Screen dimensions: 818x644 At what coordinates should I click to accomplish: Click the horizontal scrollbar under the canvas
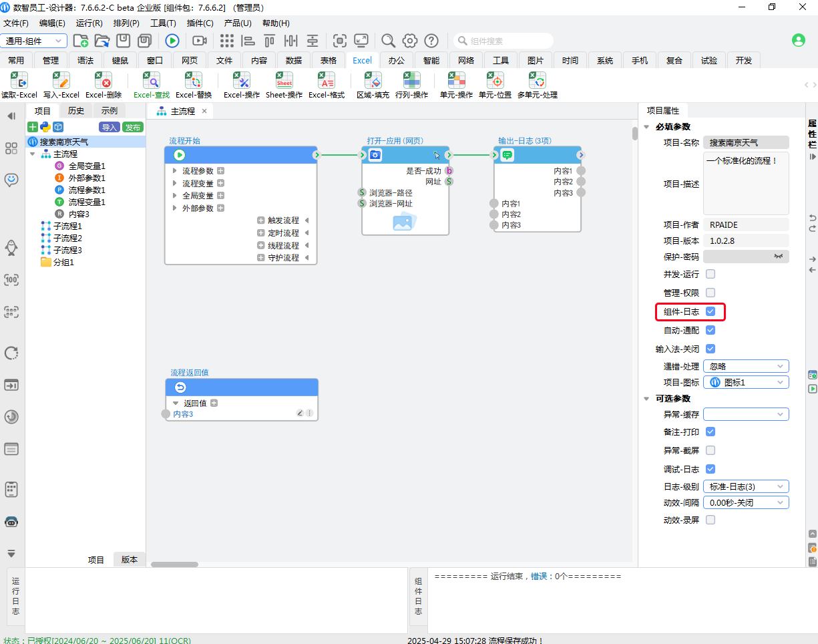[176, 564]
